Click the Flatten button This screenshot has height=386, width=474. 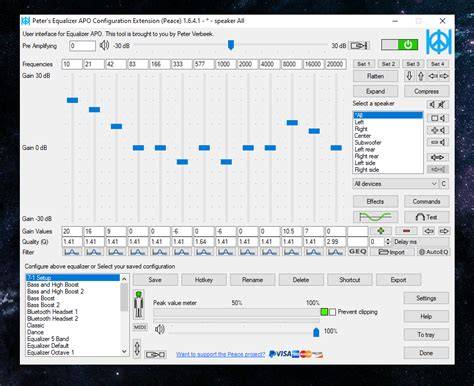point(375,76)
